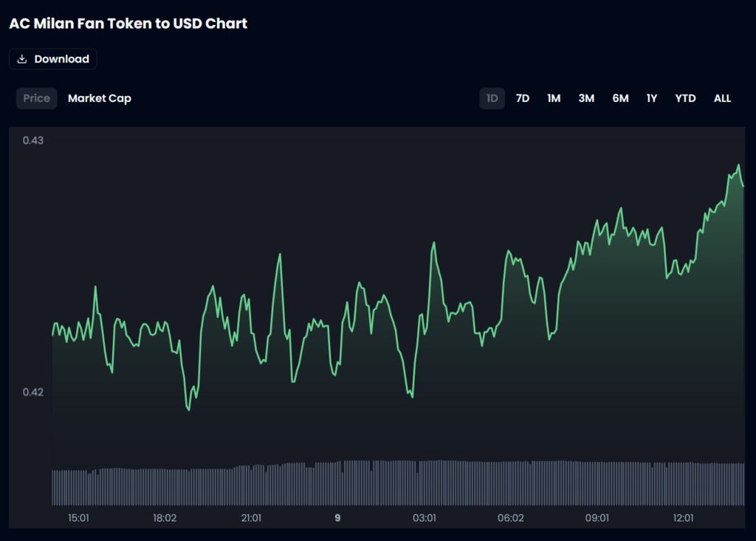Click the download arrow icon
Screen dimensions: 756x541
22,59
